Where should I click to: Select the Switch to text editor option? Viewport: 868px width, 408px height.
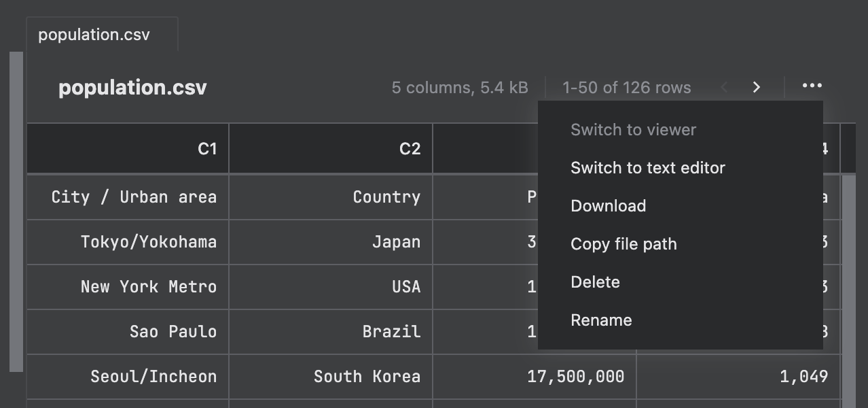[647, 168]
